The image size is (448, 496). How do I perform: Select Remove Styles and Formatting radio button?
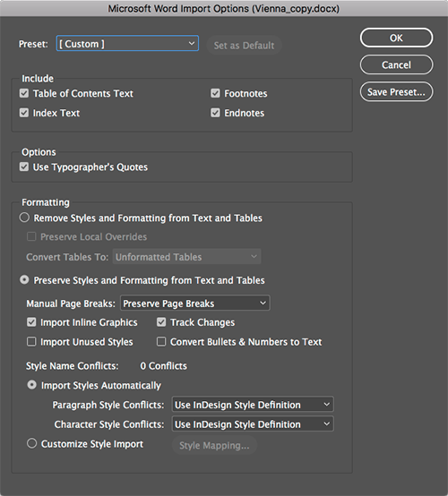click(24, 218)
